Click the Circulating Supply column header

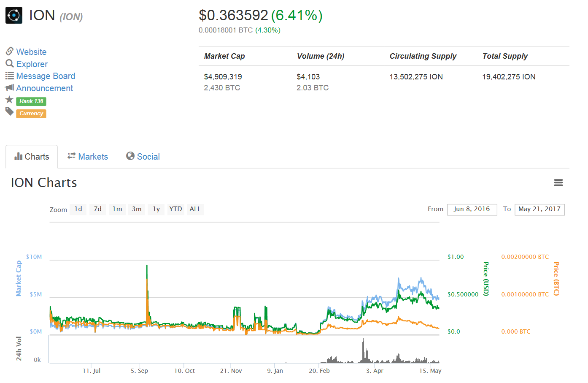[x=423, y=56]
